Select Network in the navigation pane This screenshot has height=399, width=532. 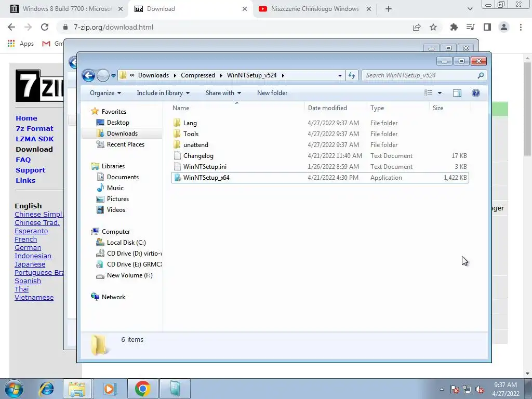tap(113, 297)
